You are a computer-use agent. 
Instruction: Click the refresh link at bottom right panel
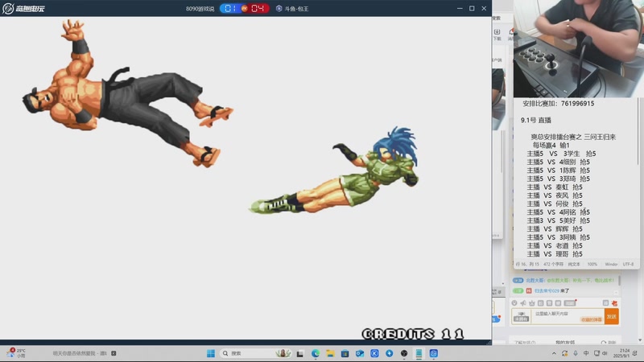point(609,342)
